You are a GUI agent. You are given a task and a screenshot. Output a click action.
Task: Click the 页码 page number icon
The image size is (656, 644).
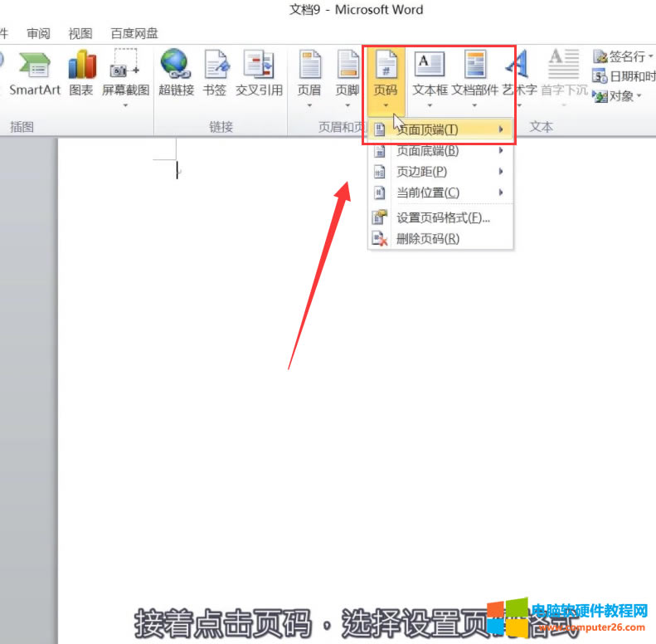[x=386, y=65]
